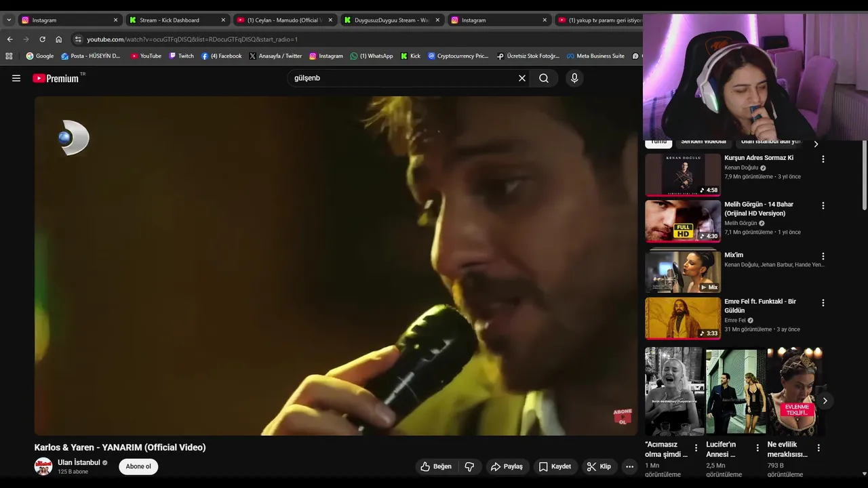The width and height of the screenshot is (868, 488).
Task: Close the first Instagram tab
Action: click(115, 20)
